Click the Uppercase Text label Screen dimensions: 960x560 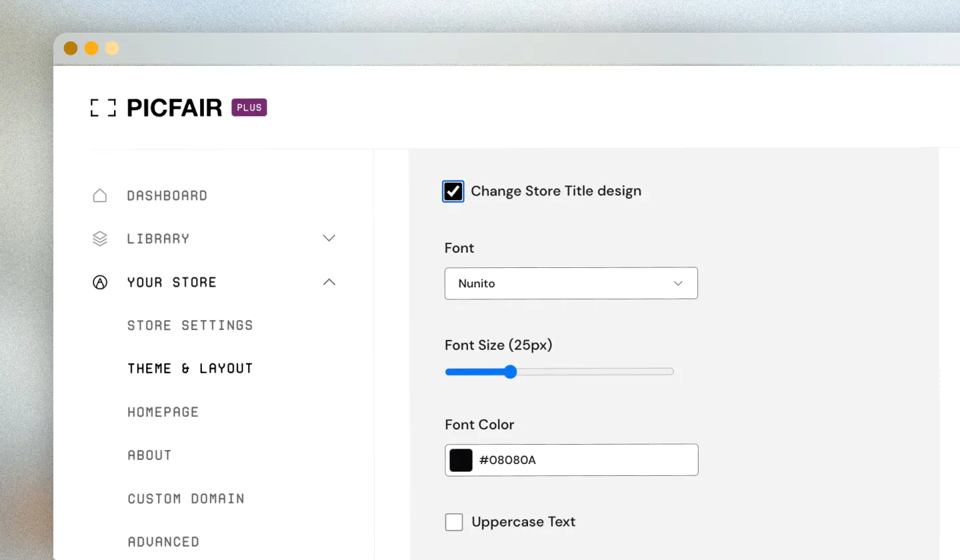(523, 522)
